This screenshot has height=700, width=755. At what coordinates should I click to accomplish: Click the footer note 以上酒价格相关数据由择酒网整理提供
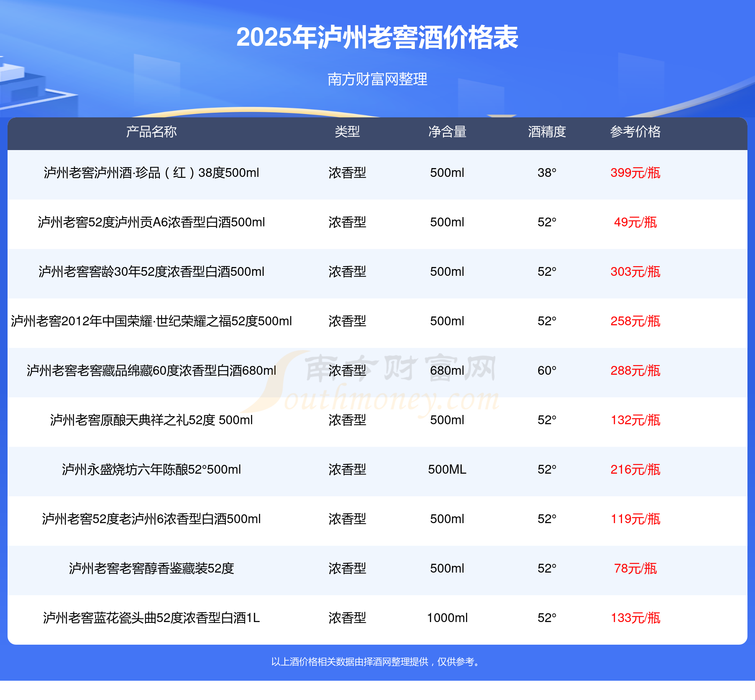pos(350,662)
